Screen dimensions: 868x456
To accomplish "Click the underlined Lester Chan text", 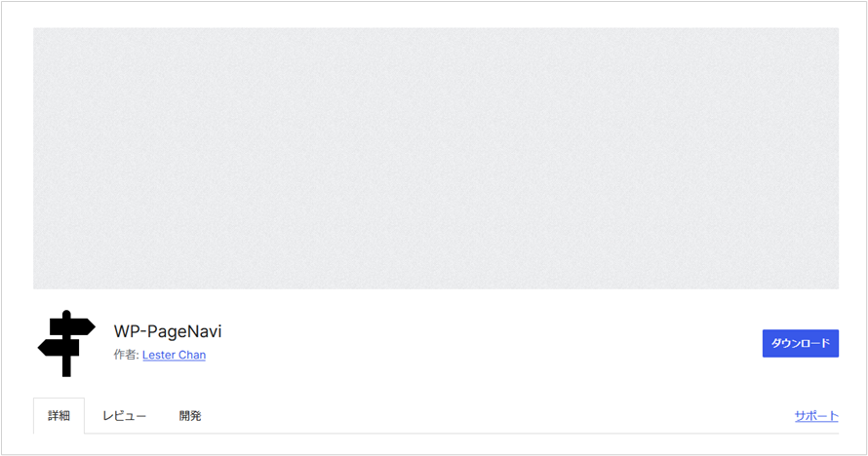I will point(174,355).
